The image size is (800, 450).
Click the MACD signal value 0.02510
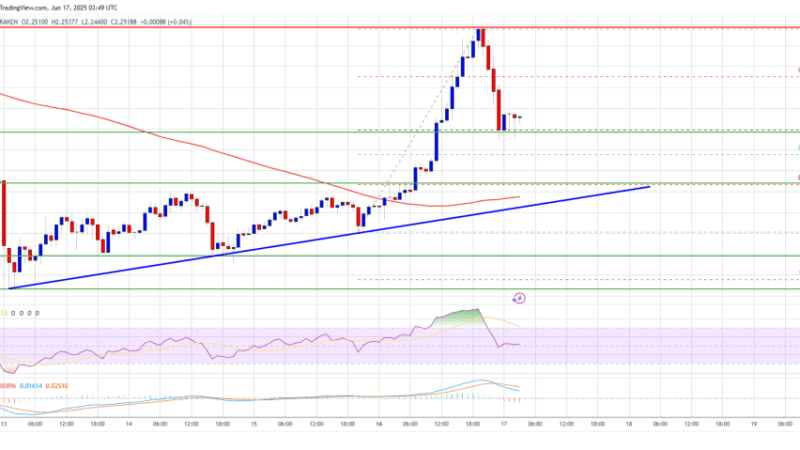[57, 386]
